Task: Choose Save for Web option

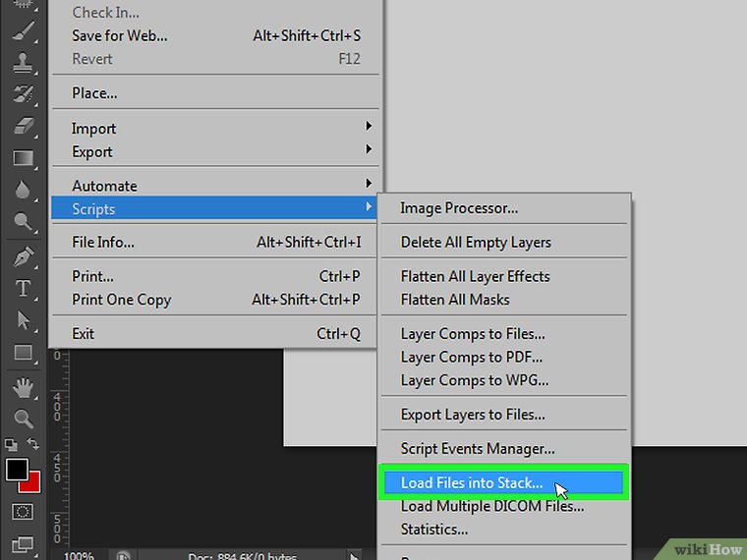Action: (x=120, y=35)
